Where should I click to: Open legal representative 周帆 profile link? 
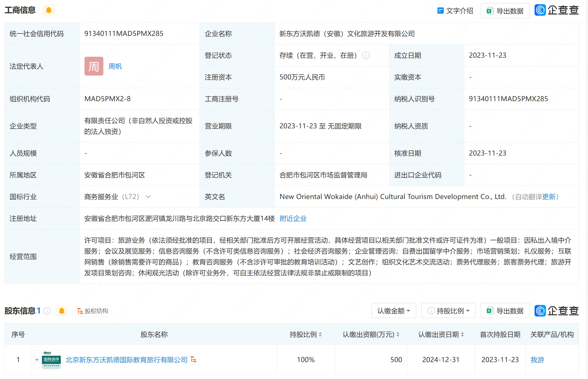[x=115, y=66]
